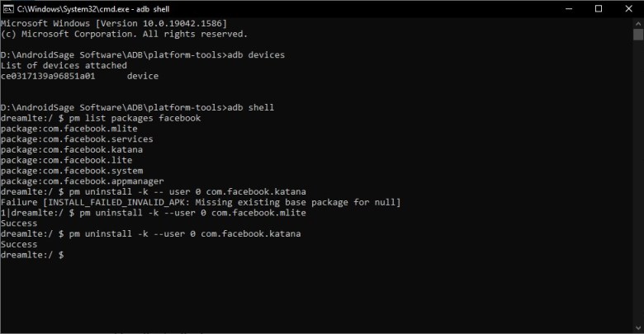Click package com.facebook.appmanager line
Screen dimensions: 644x334
[82, 181]
